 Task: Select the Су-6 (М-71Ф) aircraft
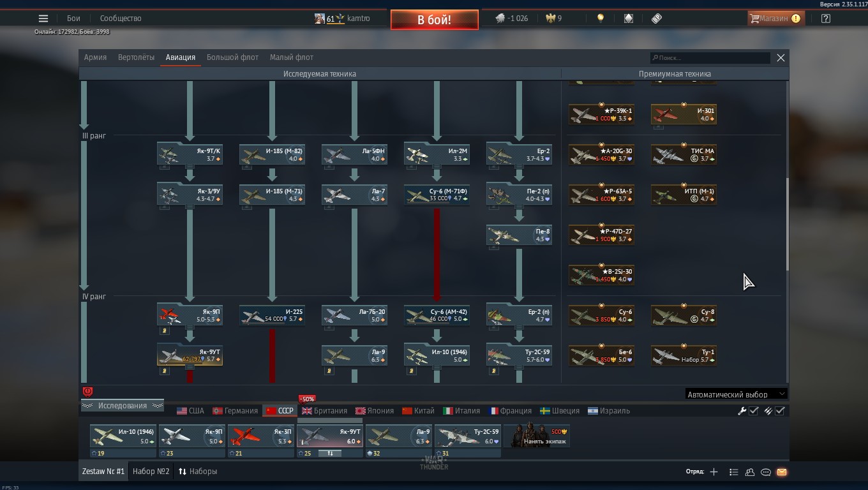[x=437, y=195]
